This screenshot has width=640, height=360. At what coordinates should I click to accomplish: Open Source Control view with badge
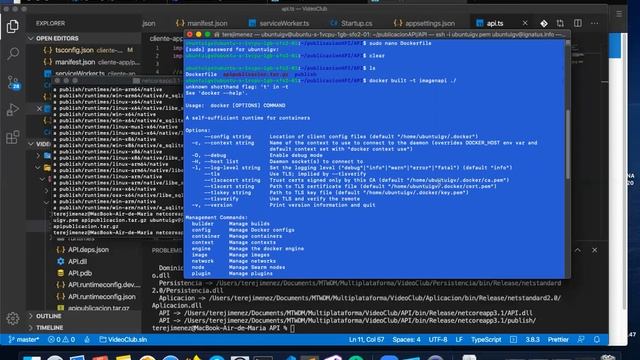click(x=13, y=82)
